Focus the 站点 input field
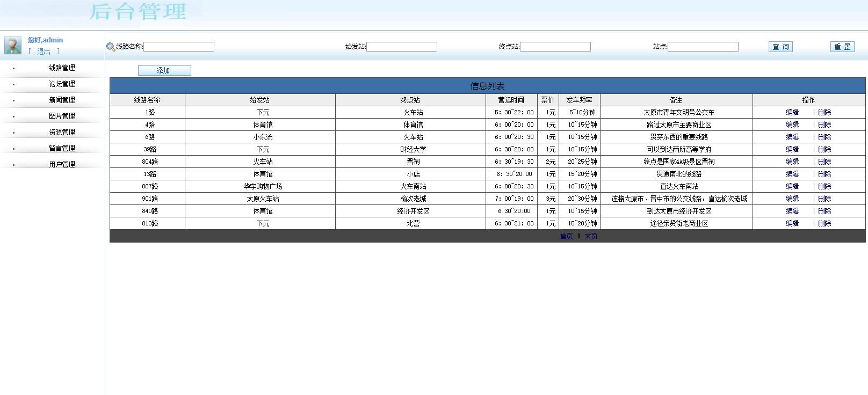Image resolution: width=868 pixels, height=395 pixels. (x=703, y=47)
